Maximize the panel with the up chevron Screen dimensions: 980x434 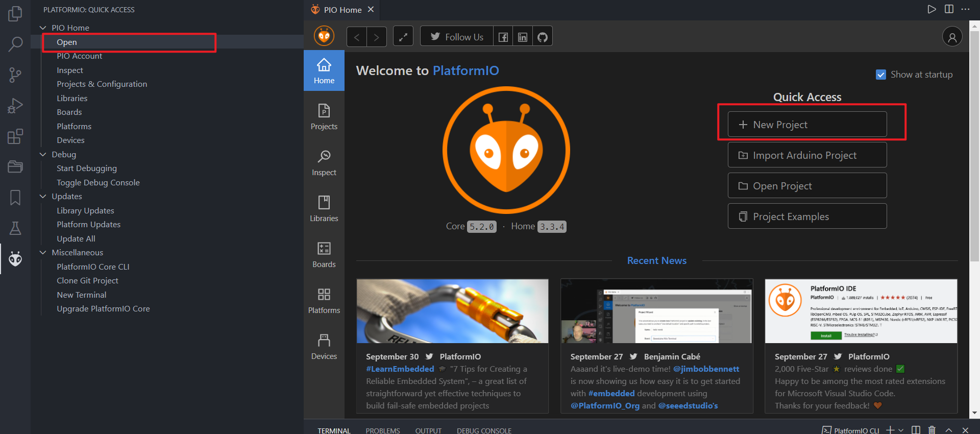(x=949, y=430)
